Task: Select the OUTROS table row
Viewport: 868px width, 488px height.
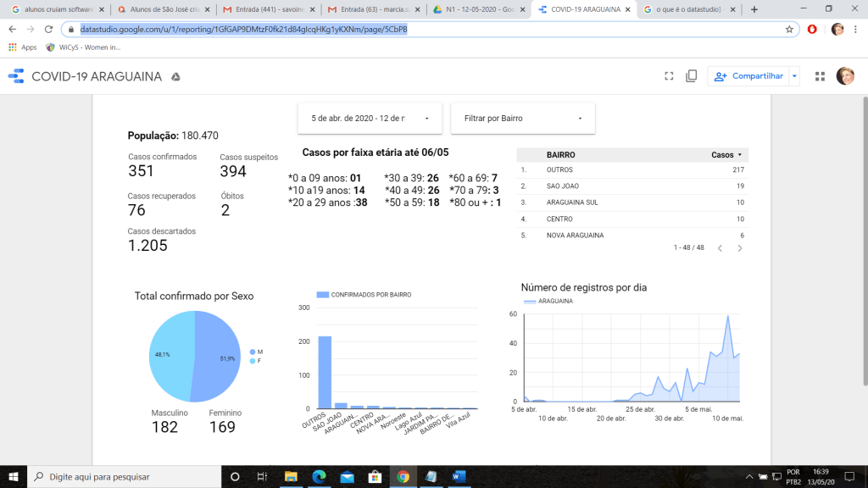Action: pos(632,169)
